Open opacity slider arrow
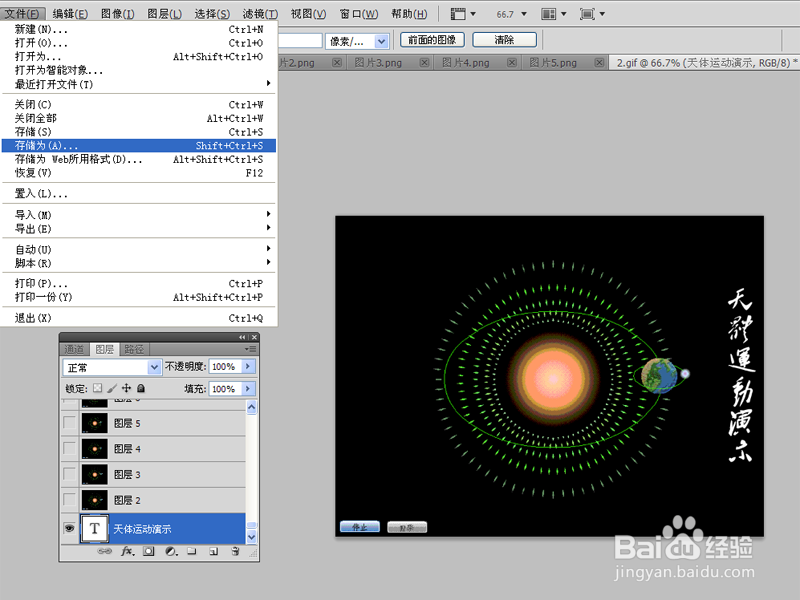Image resolution: width=800 pixels, height=600 pixels. (x=248, y=366)
